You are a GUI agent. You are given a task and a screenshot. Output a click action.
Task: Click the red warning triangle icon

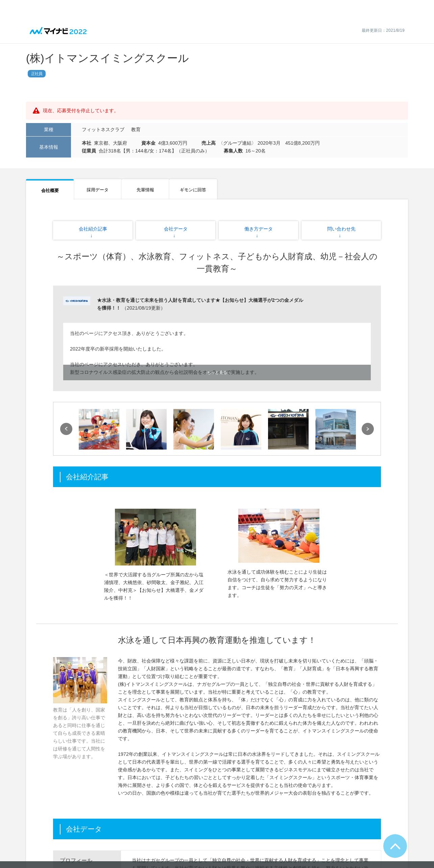[36, 111]
